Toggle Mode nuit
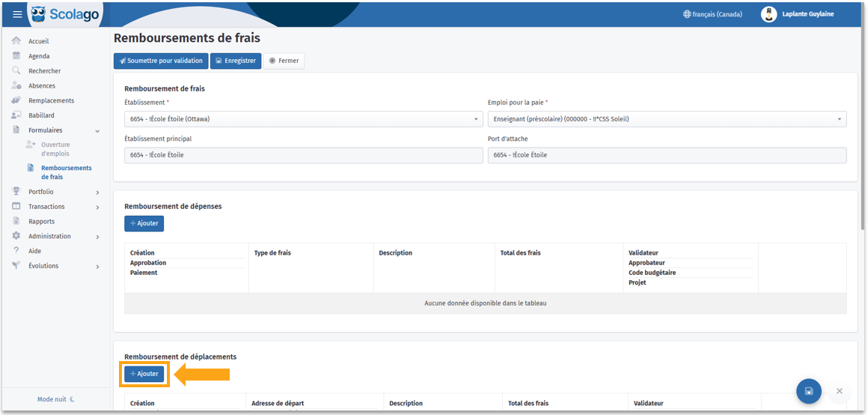 pyautogui.click(x=55, y=399)
